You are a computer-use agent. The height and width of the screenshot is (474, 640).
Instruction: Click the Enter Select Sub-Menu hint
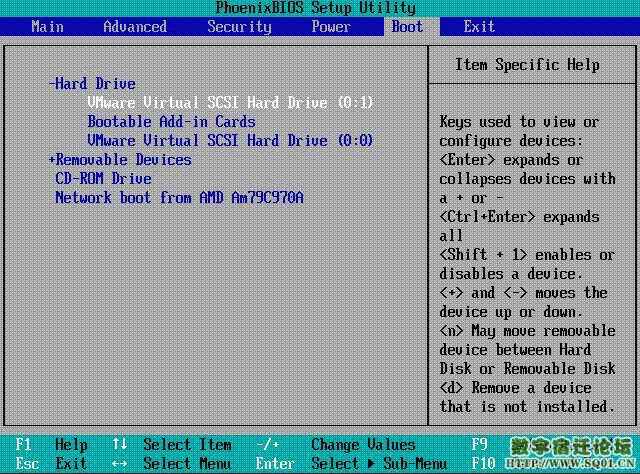pyautogui.click(x=351, y=463)
